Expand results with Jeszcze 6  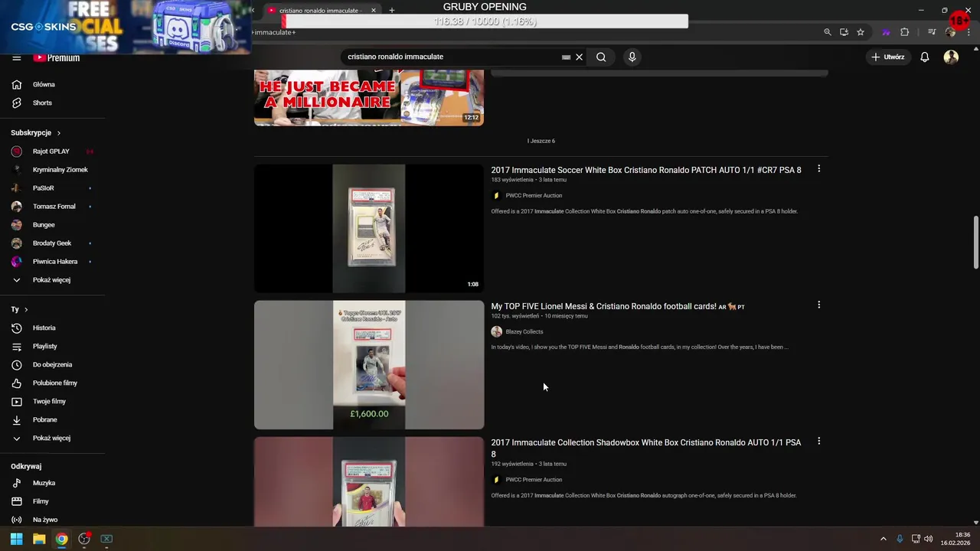pyautogui.click(x=541, y=141)
